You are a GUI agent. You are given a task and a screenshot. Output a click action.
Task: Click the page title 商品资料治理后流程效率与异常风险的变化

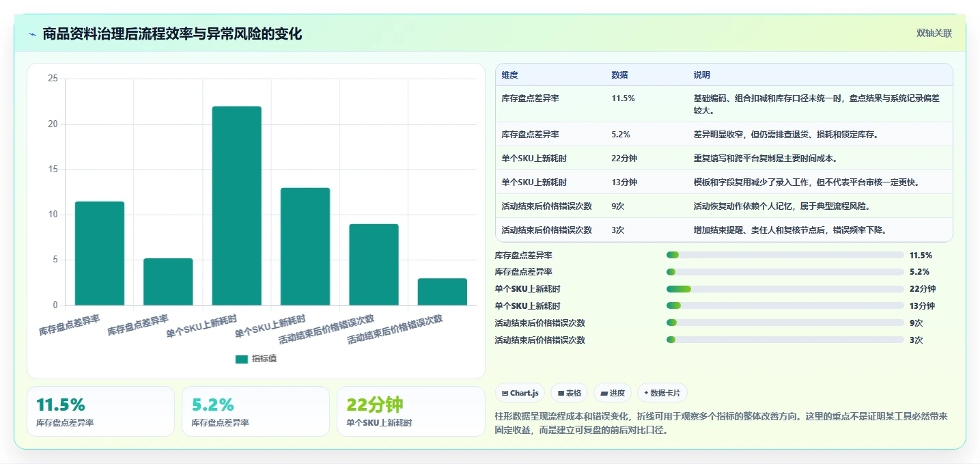click(x=172, y=34)
